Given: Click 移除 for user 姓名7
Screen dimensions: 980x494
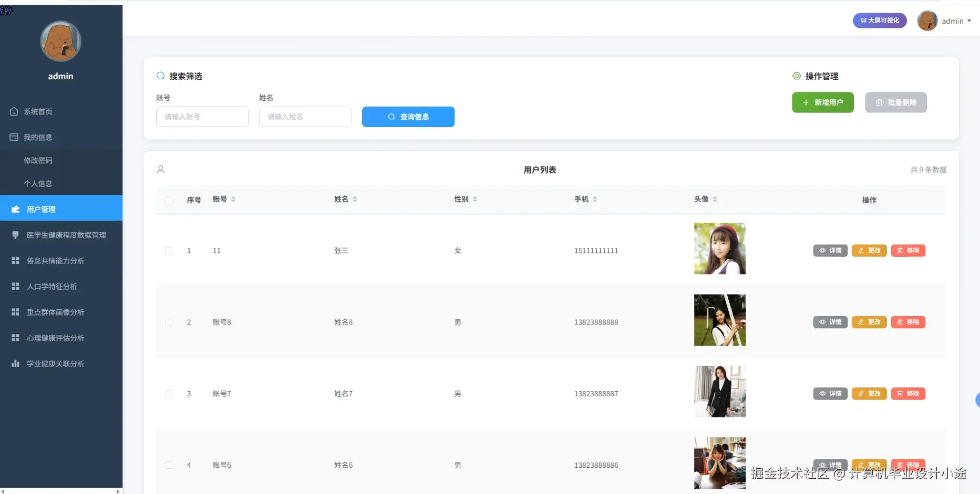Looking at the screenshot, I should click(x=908, y=393).
